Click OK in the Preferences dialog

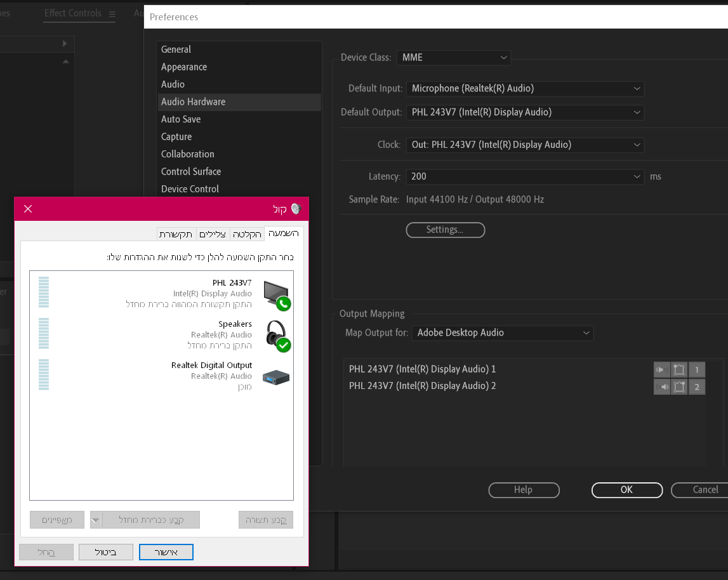(x=627, y=490)
